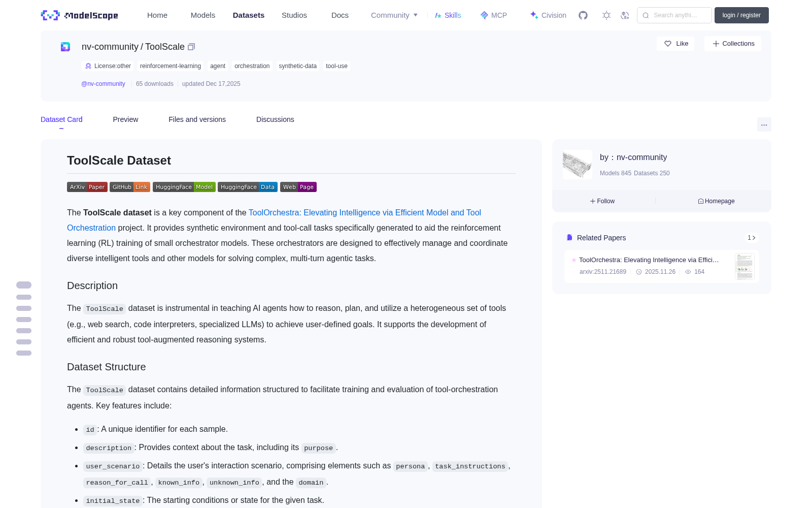Click the GitHub Link badge
812x508 pixels.
click(x=130, y=187)
